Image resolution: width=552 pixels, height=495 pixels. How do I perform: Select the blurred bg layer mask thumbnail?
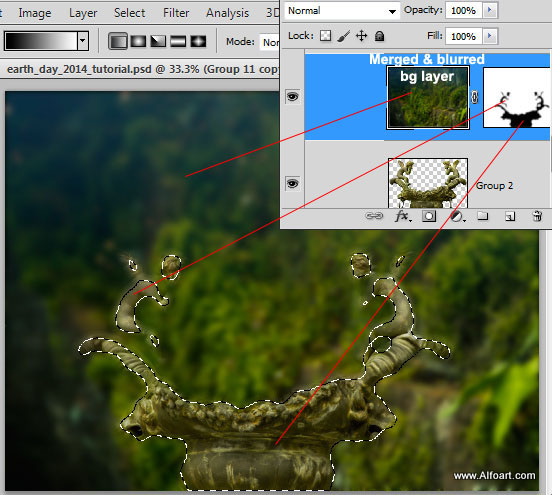coord(517,98)
